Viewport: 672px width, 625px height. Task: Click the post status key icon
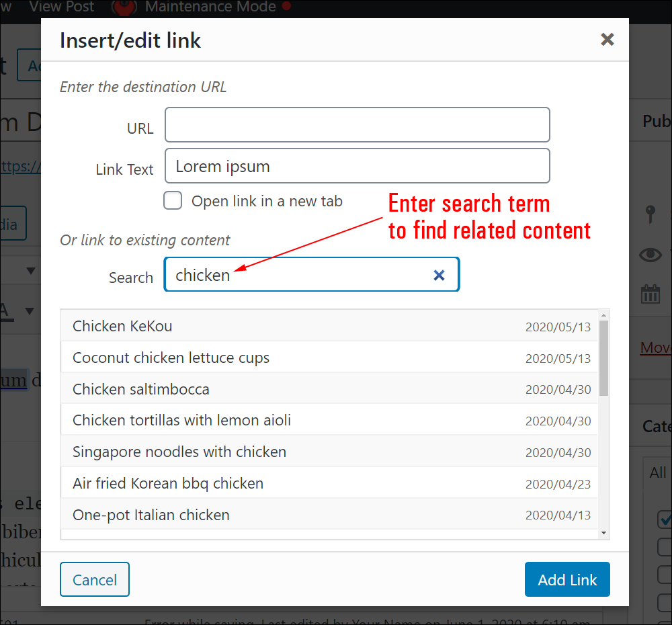650,214
